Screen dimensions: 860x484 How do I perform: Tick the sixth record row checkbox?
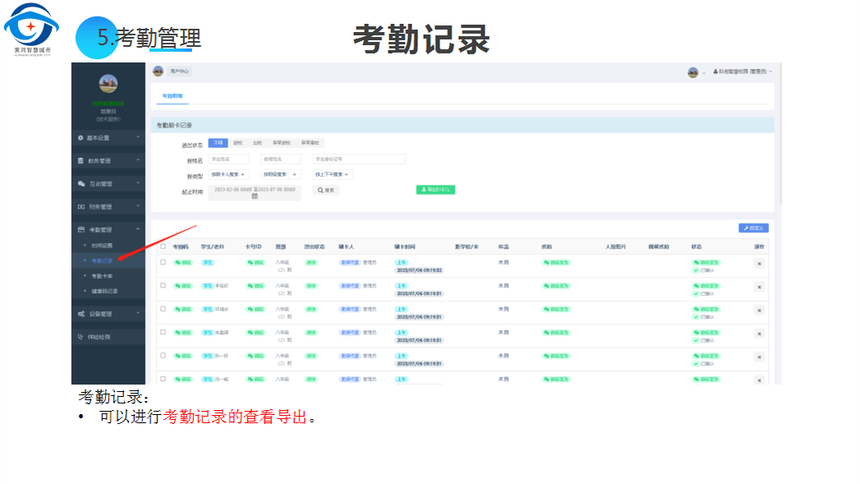pos(163,379)
